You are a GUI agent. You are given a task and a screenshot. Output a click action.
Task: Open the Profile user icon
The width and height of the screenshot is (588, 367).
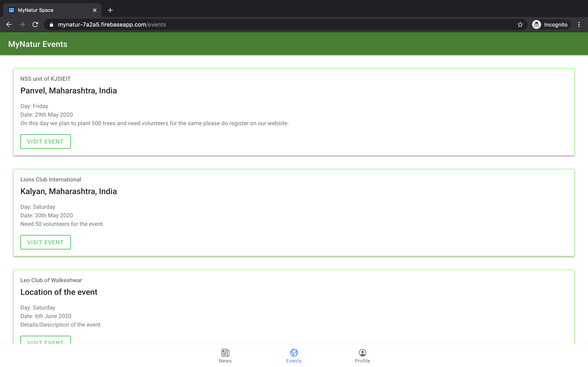coord(362,353)
